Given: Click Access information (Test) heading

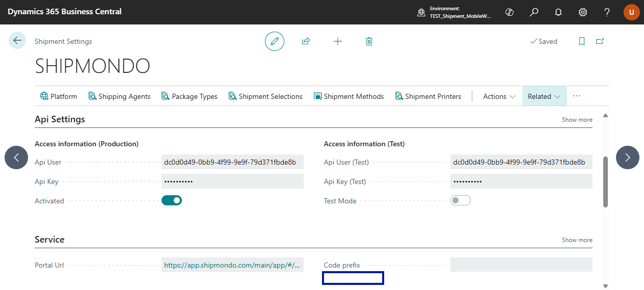Looking at the screenshot, I should tap(364, 144).
